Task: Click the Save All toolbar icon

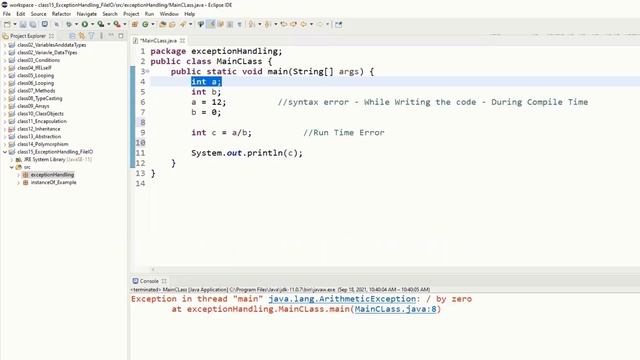Action: [x=33, y=24]
